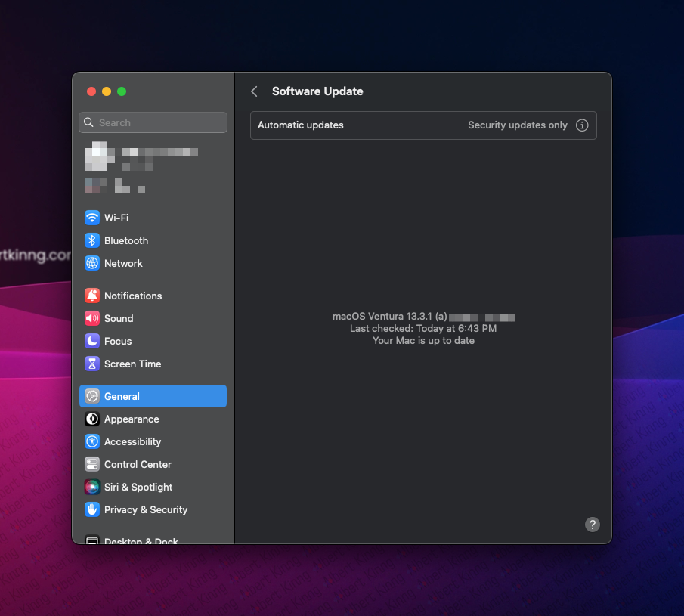Image resolution: width=684 pixels, height=616 pixels.
Task: Minimize the window with yellow button
Action: point(107,91)
